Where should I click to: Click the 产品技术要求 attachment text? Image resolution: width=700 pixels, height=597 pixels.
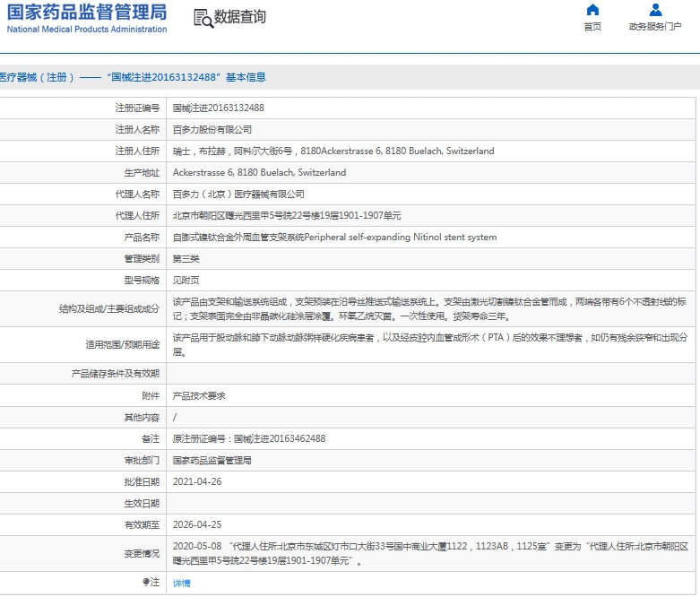click(199, 395)
